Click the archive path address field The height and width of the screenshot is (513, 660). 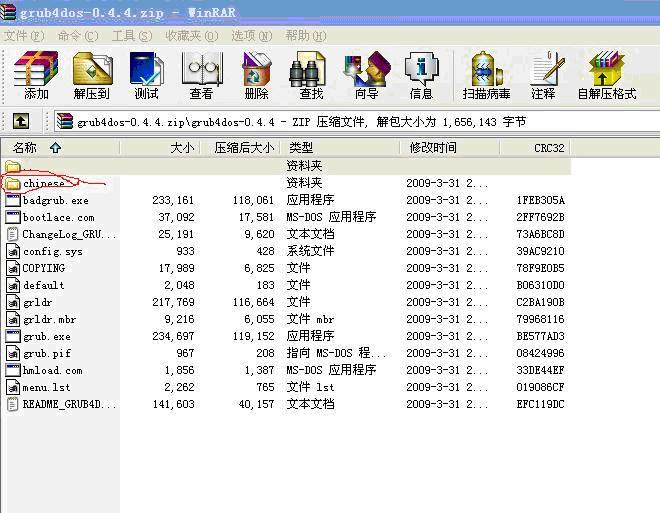(357, 122)
